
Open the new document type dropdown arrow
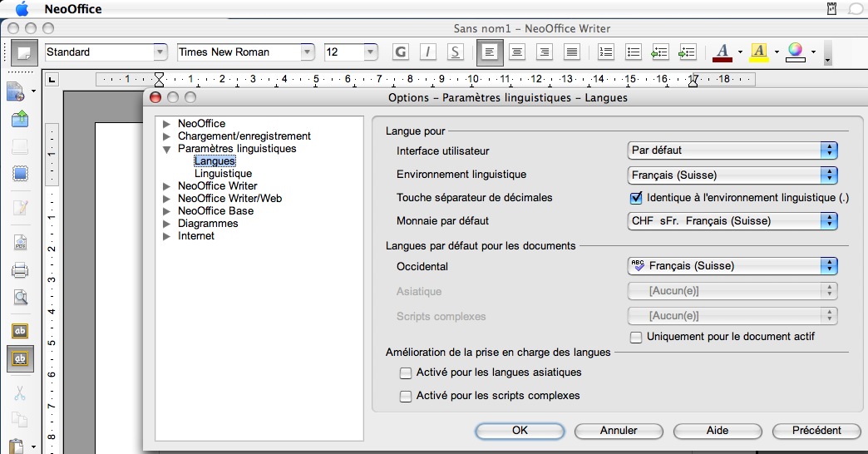33,91
